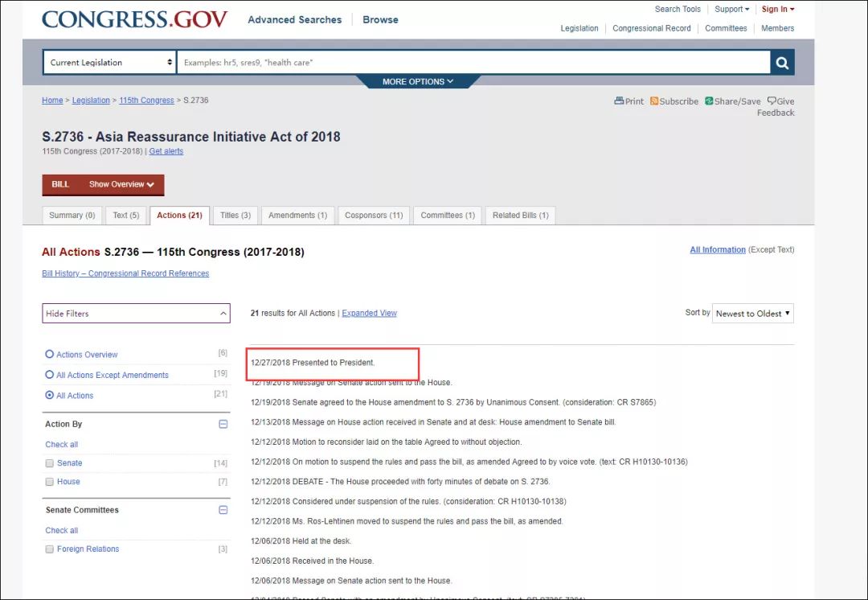
Task: Open the Congress.gov logo home link
Action: click(134, 19)
